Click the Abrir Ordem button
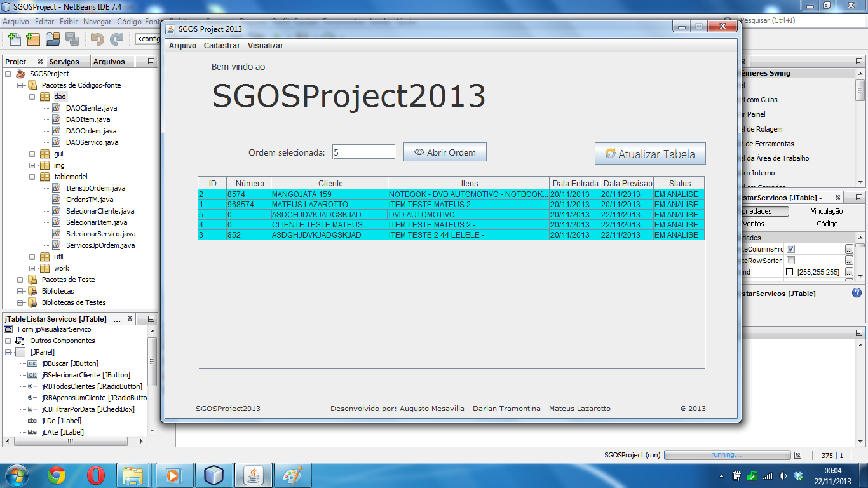Image resolution: width=868 pixels, height=488 pixels. point(444,151)
